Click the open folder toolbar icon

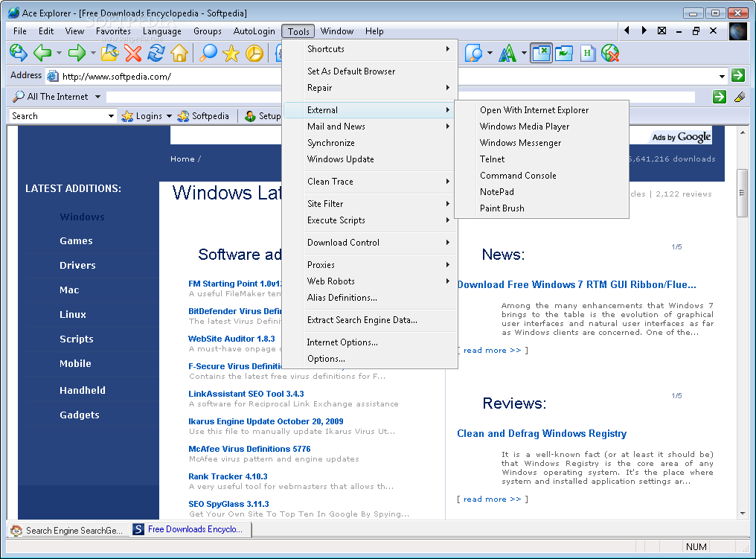pyautogui.click(x=110, y=53)
